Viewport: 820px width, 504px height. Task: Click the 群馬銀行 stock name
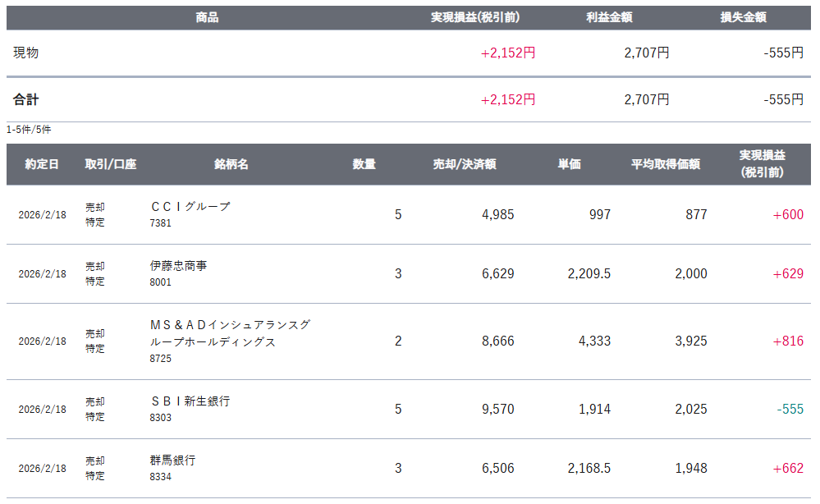[x=172, y=460]
